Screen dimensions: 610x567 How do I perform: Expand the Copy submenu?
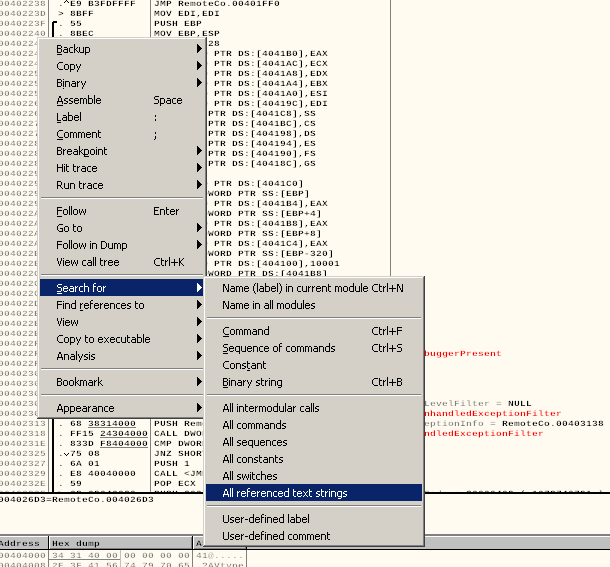(x=69, y=66)
